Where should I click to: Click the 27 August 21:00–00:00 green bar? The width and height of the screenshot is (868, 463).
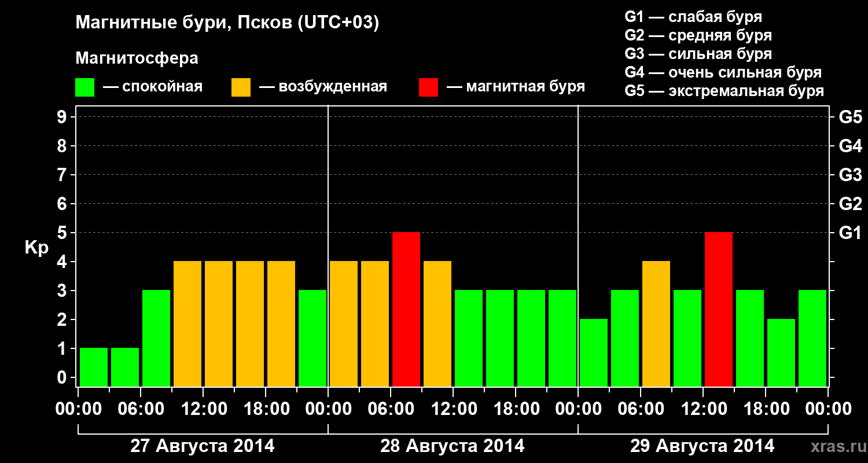[x=312, y=338]
